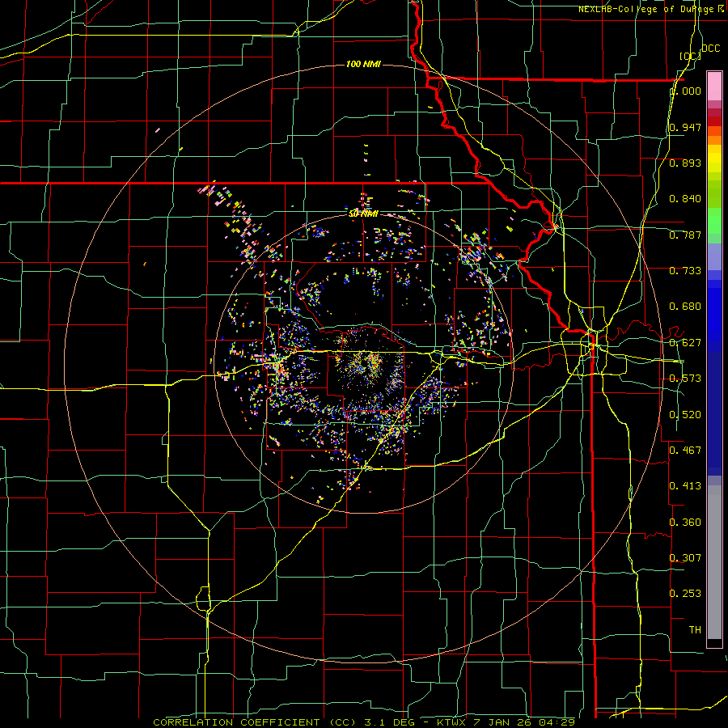Click the "100 NMI" range ring label

(363, 64)
